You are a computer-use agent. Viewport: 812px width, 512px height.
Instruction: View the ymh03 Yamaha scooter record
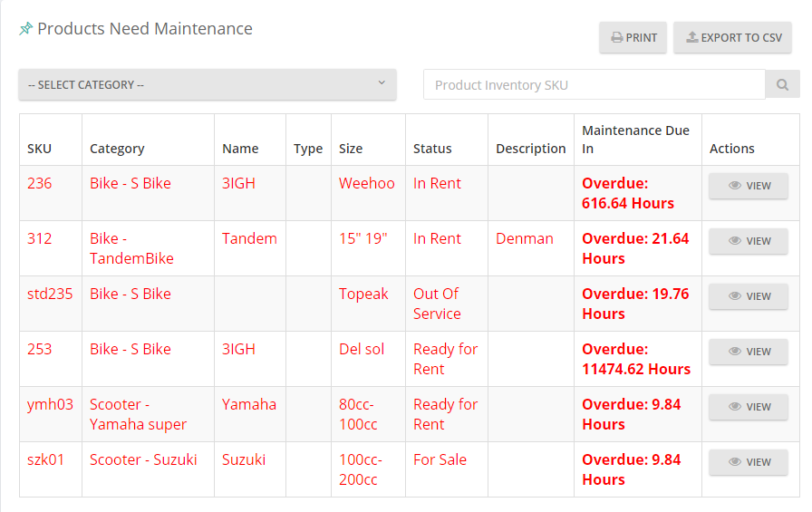749,407
